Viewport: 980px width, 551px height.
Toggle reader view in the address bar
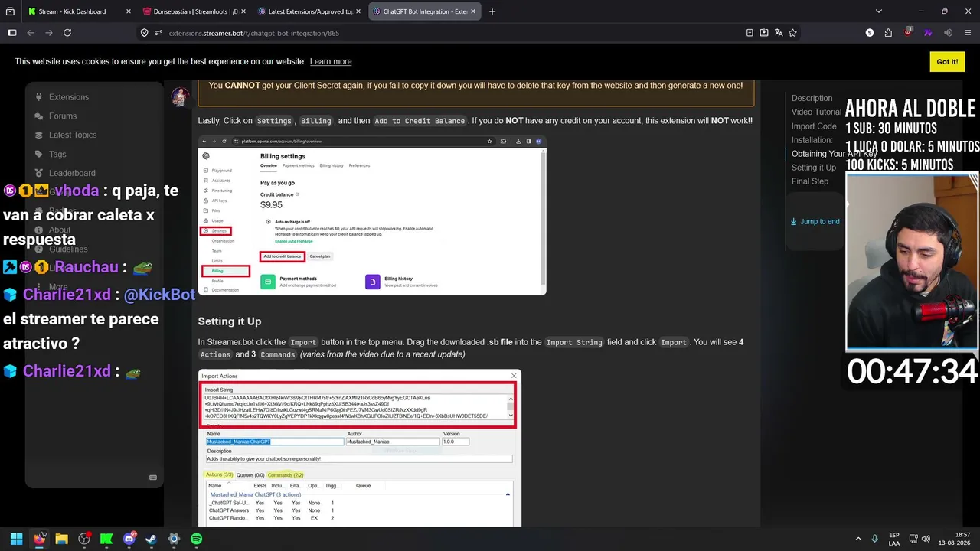pyautogui.click(x=750, y=33)
